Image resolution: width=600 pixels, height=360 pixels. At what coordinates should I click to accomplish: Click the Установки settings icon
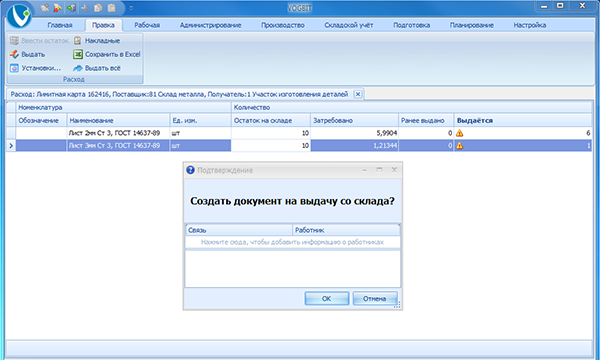(x=14, y=68)
